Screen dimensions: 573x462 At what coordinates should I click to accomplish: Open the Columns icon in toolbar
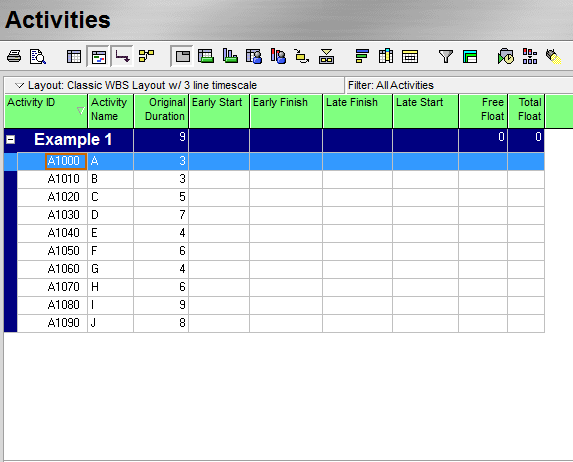tap(386, 56)
